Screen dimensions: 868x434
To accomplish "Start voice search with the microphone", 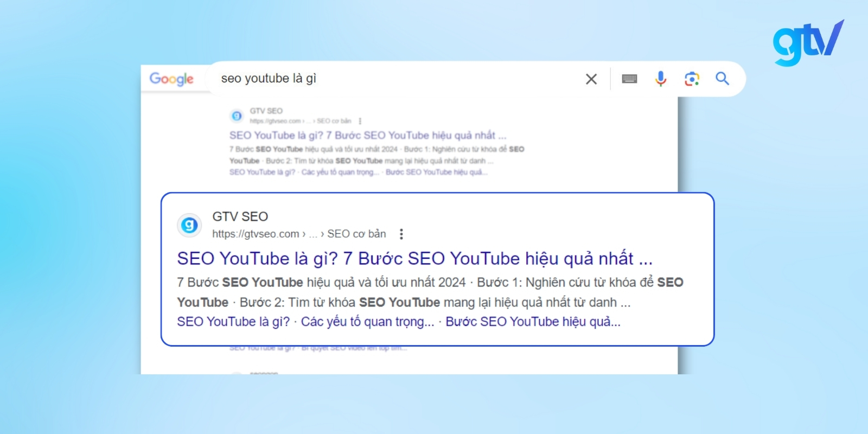I will pos(660,79).
